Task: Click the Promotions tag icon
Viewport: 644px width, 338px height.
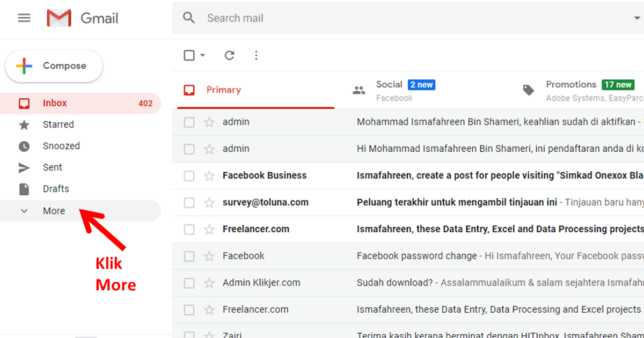Action: point(529,90)
